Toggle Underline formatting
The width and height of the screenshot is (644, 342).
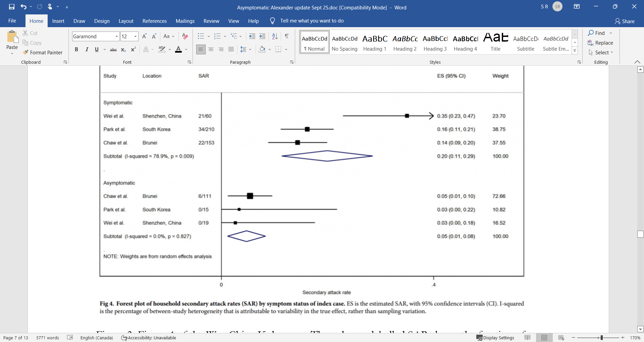(x=97, y=50)
